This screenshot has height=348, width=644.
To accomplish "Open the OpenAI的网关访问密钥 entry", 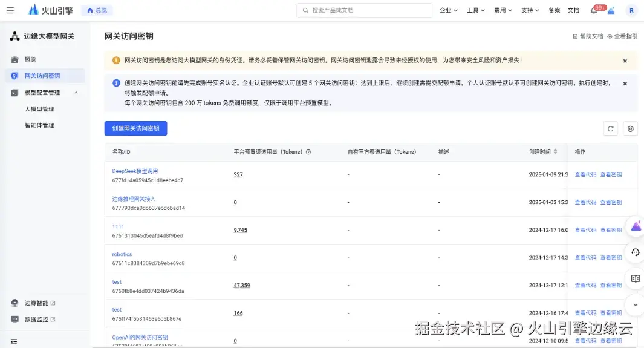I will coord(140,337).
